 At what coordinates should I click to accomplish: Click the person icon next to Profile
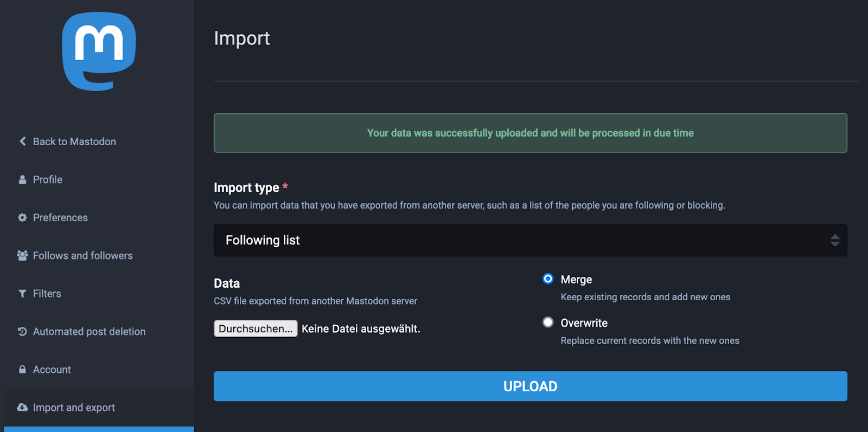pos(22,179)
